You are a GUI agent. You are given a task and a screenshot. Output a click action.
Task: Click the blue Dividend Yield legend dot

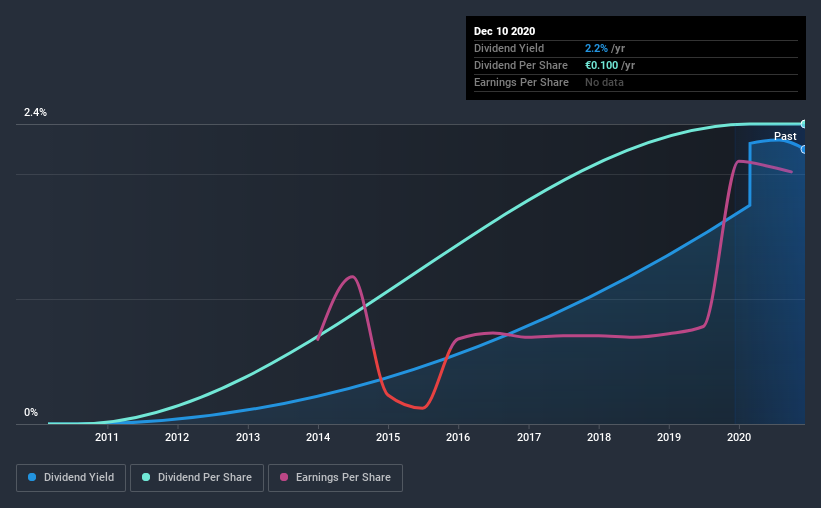coord(32,477)
